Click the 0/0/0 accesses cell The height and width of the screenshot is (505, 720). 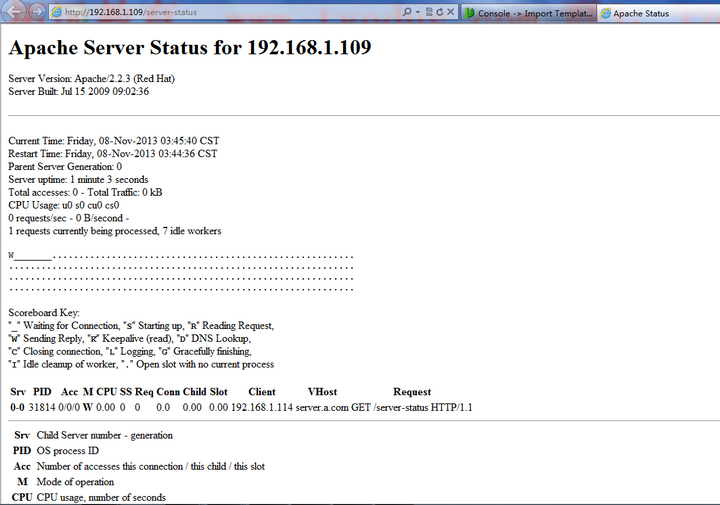pos(69,407)
